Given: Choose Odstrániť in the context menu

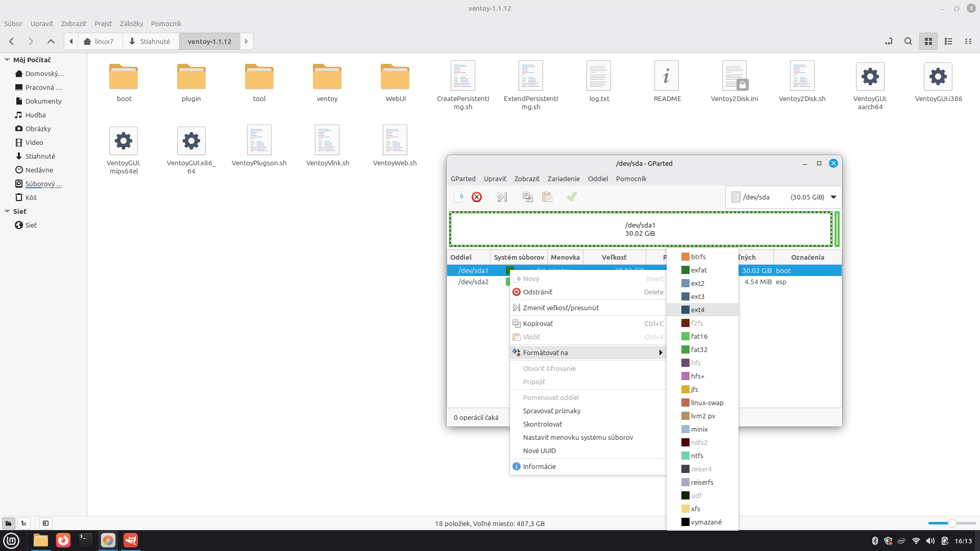Looking at the screenshot, I should [x=588, y=292].
